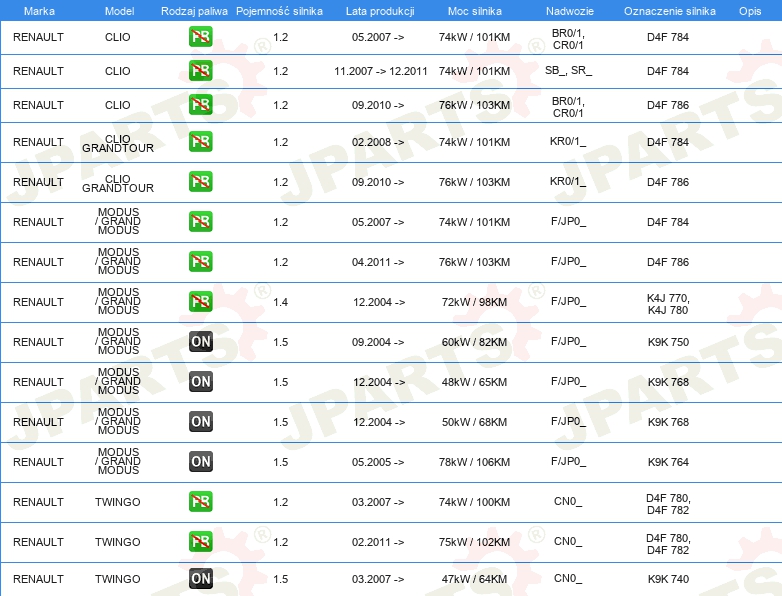Viewport: 782px width, 596px height.
Task: Click engine code K9K 740
Action: point(668,579)
